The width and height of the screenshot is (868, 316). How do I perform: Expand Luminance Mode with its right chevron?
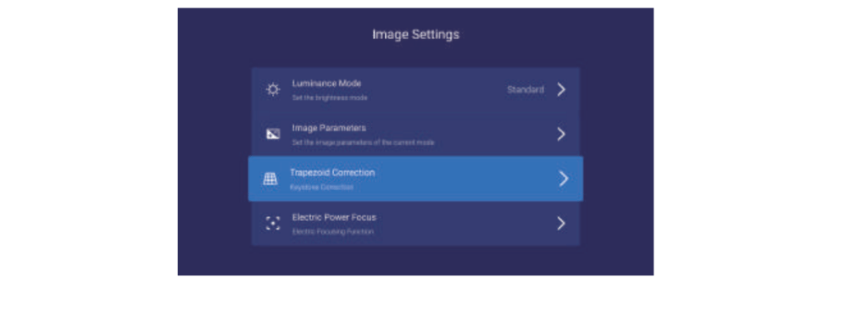[x=561, y=90]
